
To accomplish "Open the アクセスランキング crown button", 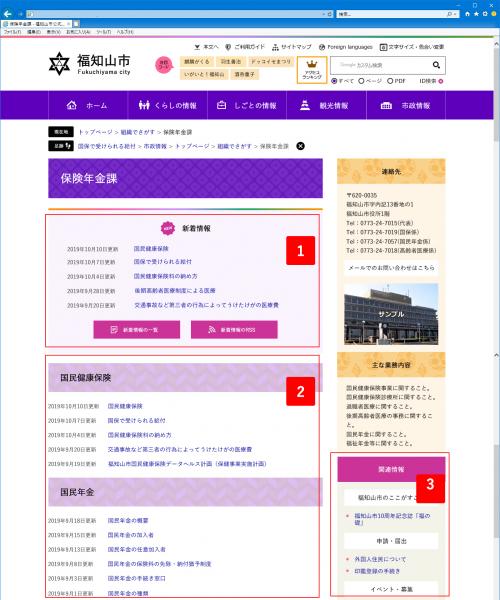I will [312, 70].
